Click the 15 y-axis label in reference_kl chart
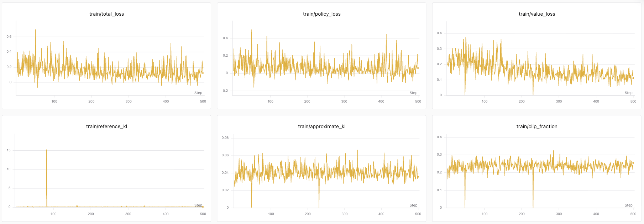 point(9,150)
